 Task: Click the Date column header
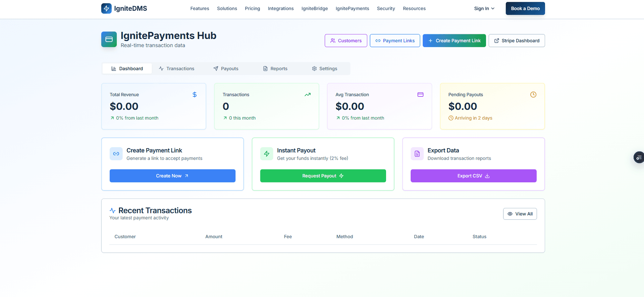click(419, 237)
